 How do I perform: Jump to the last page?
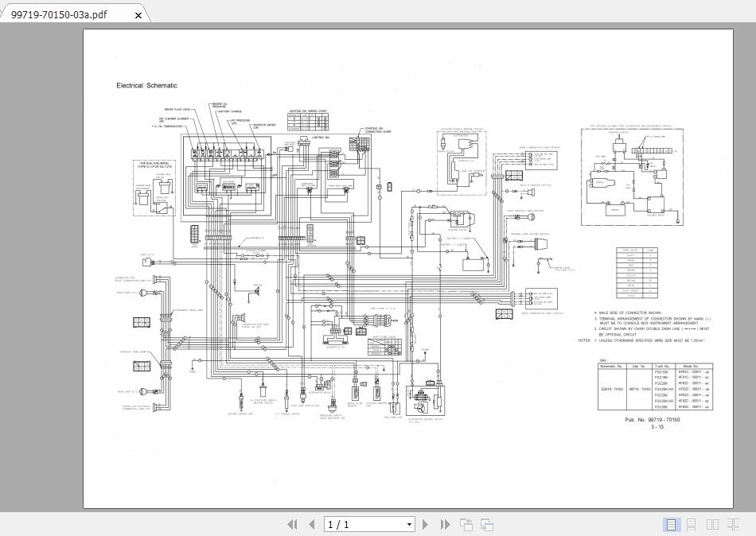coord(446,524)
